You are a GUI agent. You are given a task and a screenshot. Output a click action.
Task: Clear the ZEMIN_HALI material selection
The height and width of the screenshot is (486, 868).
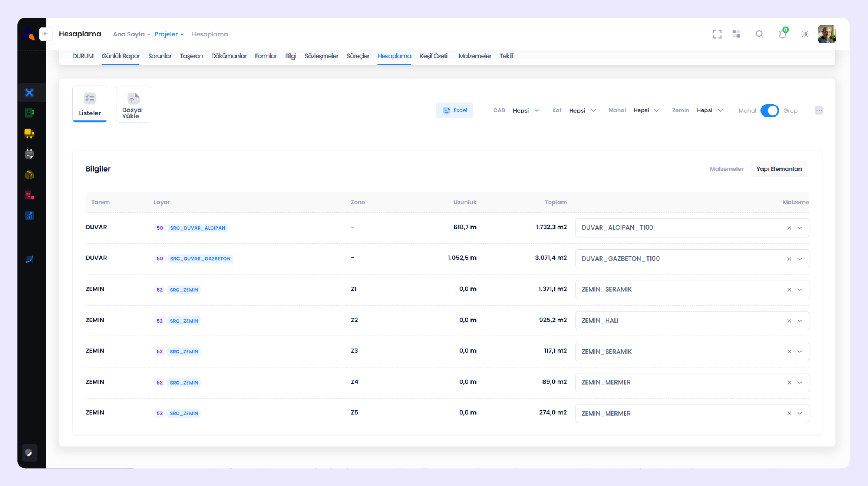click(x=789, y=321)
